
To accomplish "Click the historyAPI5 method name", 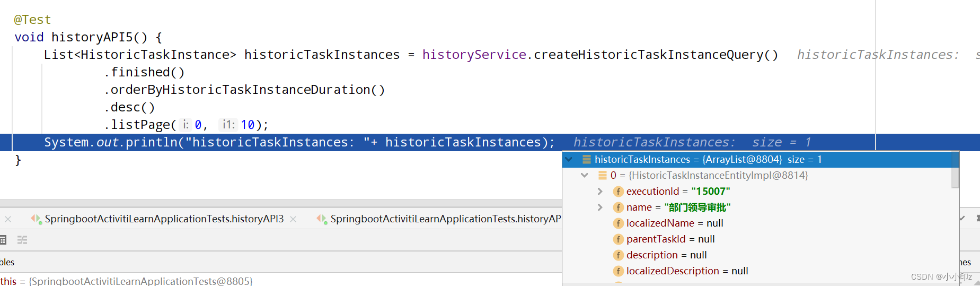I will coord(92,37).
